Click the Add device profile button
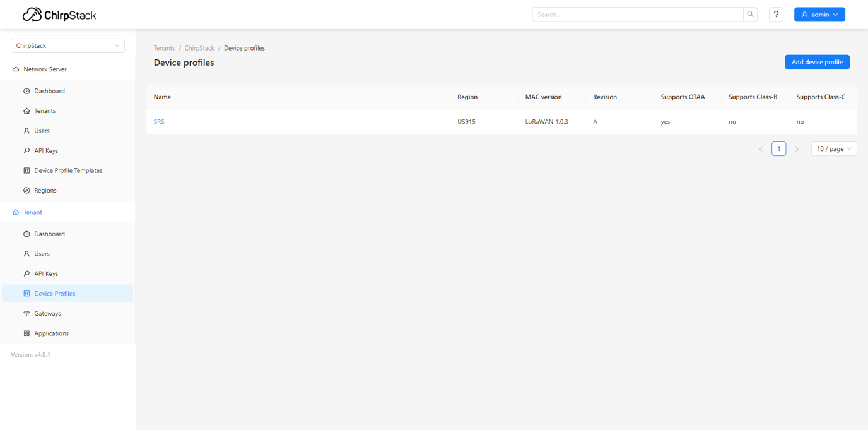868x430 pixels. (817, 62)
